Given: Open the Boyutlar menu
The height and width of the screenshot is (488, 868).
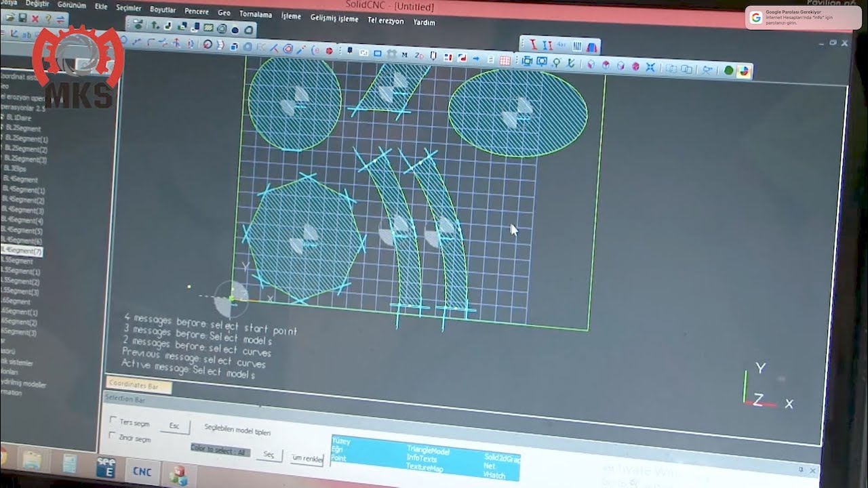Looking at the screenshot, I should click(163, 9).
